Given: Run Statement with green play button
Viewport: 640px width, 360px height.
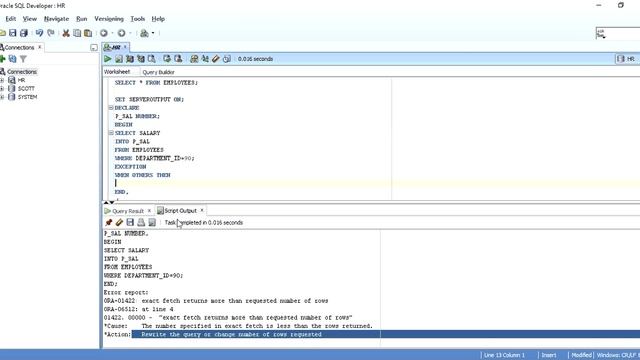Looking at the screenshot, I should 108,59.
